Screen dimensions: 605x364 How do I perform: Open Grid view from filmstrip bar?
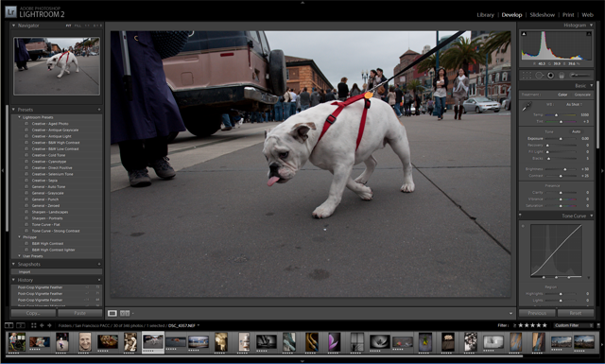click(34, 325)
